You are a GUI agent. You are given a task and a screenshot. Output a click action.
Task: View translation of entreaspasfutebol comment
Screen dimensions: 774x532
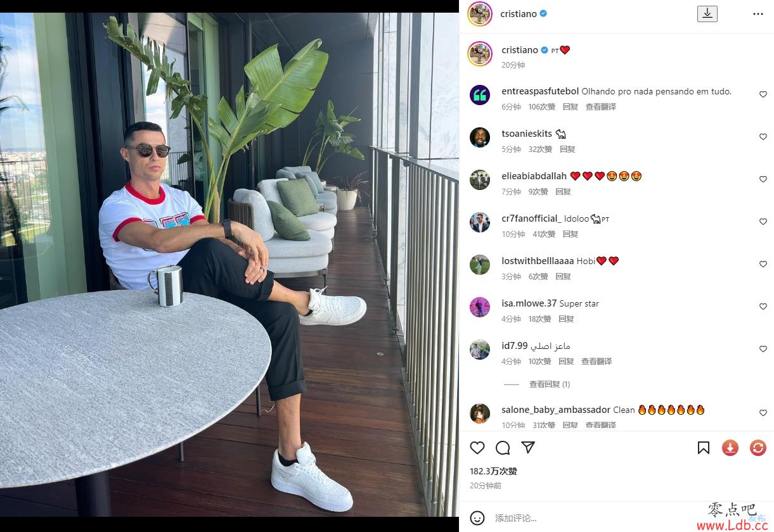tap(601, 107)
